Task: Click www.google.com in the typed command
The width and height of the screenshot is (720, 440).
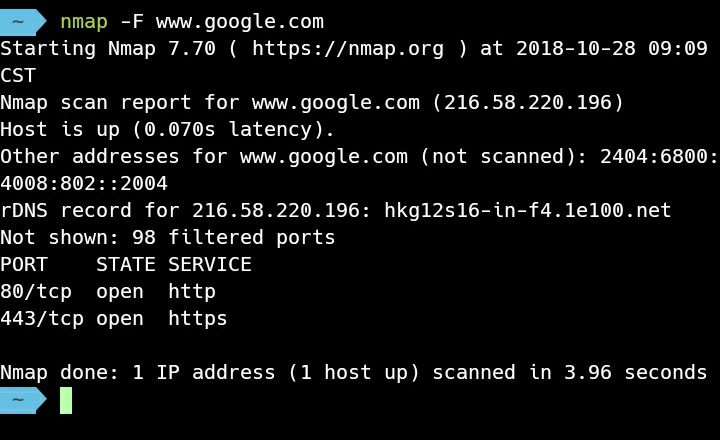Action: (x=240, y=22)
